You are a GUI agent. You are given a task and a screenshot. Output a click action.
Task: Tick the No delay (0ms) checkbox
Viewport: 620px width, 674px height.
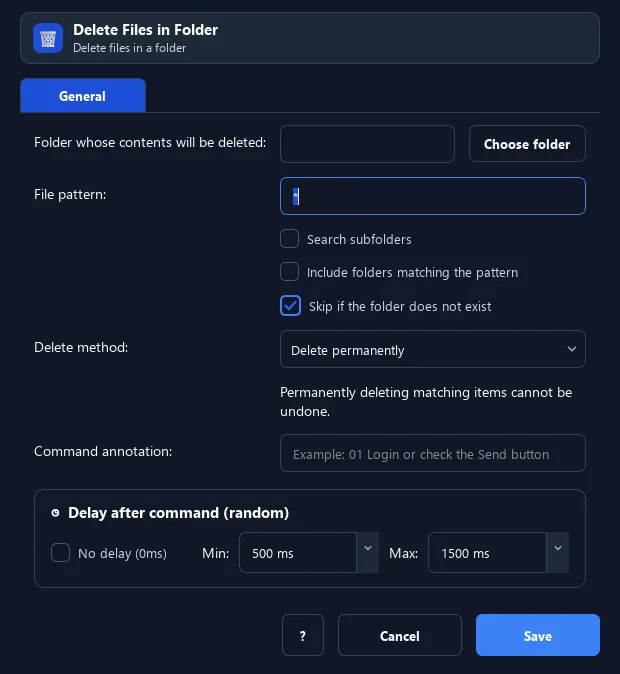pyautogui.click(x=60, y=552)
